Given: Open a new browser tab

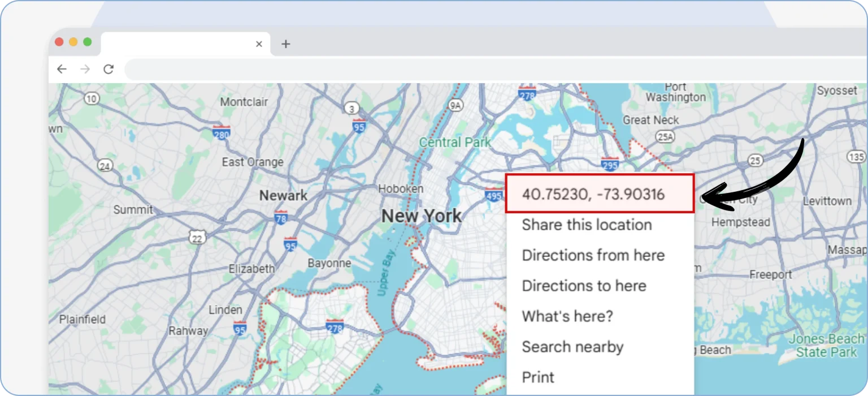Looking at the screenshot, I should 285,44.
